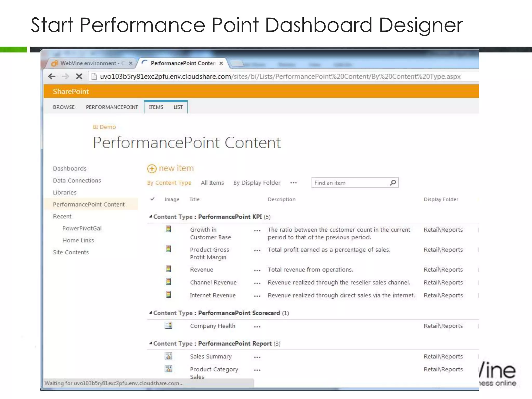Click the Company Health scorecard icon
The height and width of the screenshot is (399, 532).
pyautogui.click(x=169, y=325)
